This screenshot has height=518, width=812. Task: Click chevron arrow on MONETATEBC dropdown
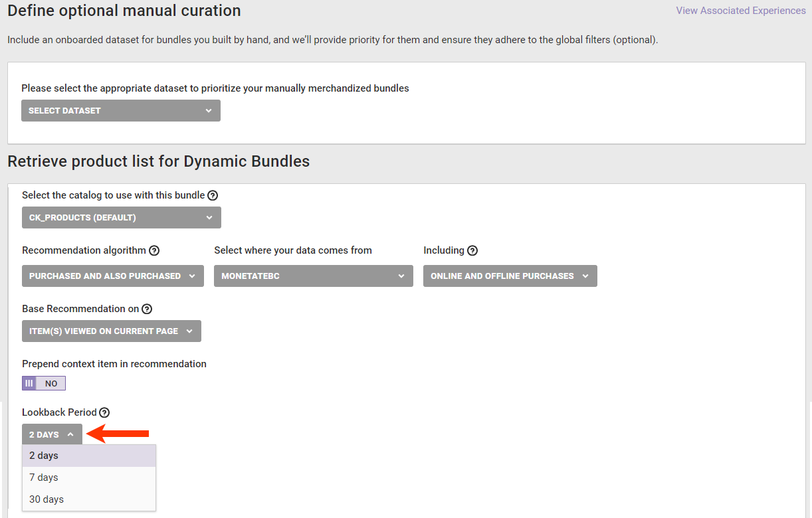401,276
